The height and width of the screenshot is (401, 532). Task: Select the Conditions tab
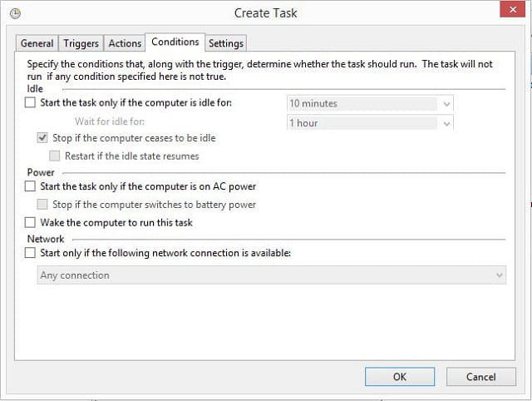point(175,42)
